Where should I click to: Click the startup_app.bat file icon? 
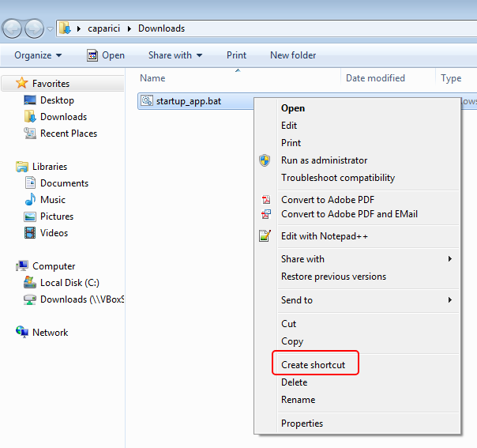coord(147,100)
